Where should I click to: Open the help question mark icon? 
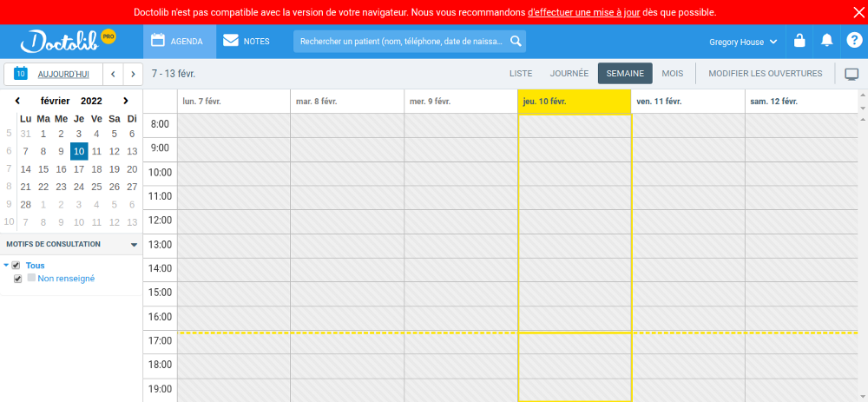(853, 41)
